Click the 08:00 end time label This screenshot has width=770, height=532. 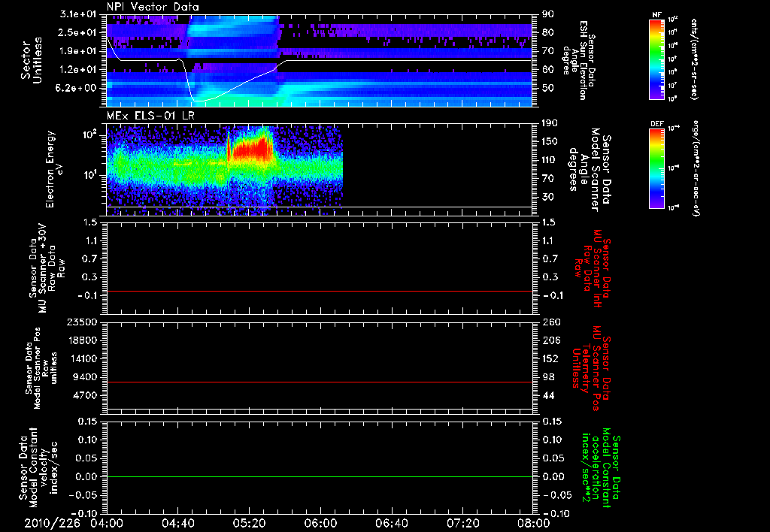coord(534,524)
